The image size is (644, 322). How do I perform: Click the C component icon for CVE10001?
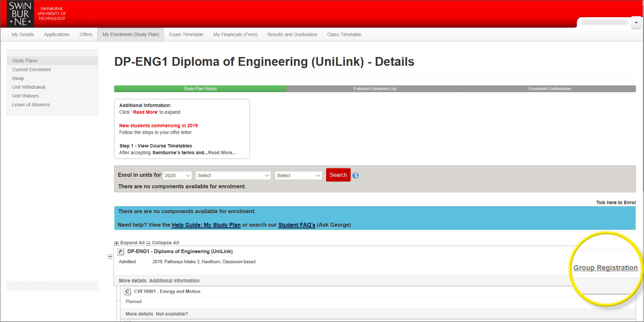coord(127,291)
